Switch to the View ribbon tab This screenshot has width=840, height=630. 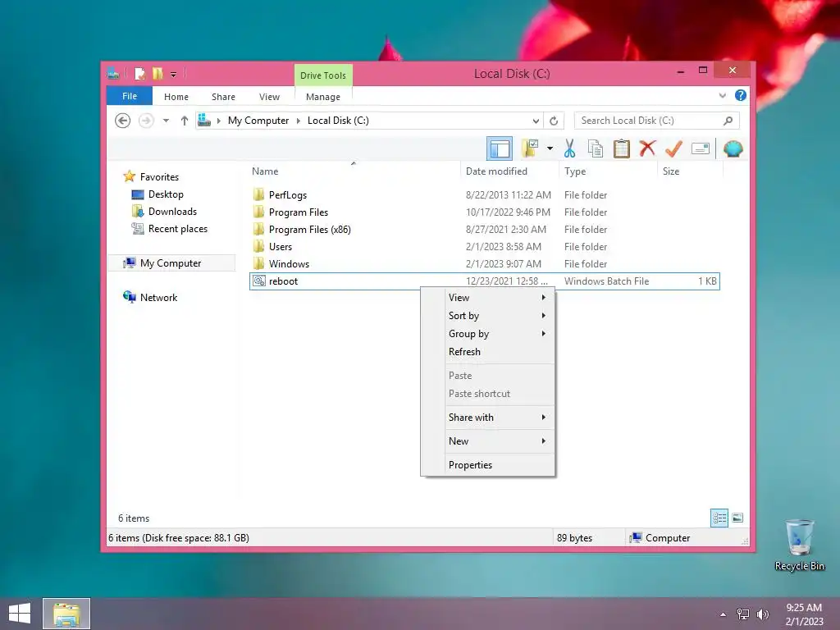269,97
